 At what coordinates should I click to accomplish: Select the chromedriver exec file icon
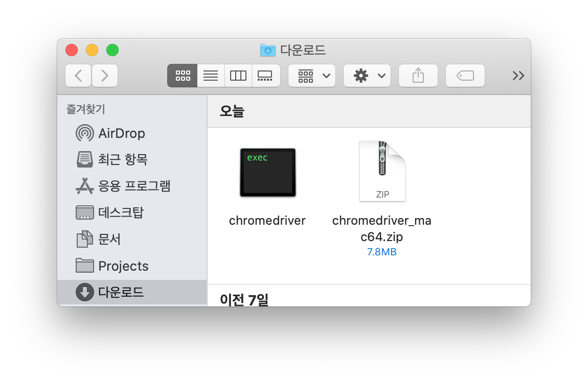point(268,172)
